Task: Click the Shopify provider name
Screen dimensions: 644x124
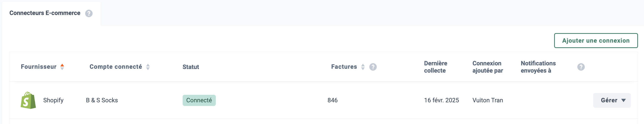Action: pos(53,100)
